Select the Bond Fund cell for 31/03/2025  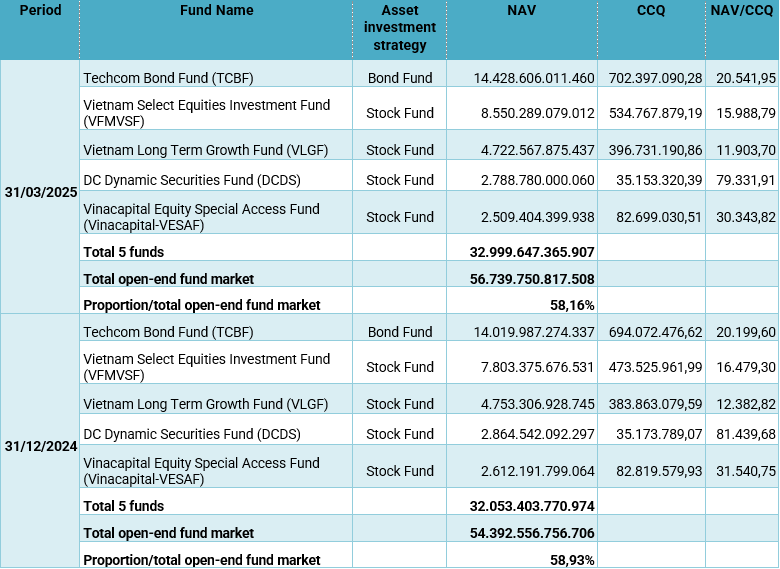coord(399,78)
